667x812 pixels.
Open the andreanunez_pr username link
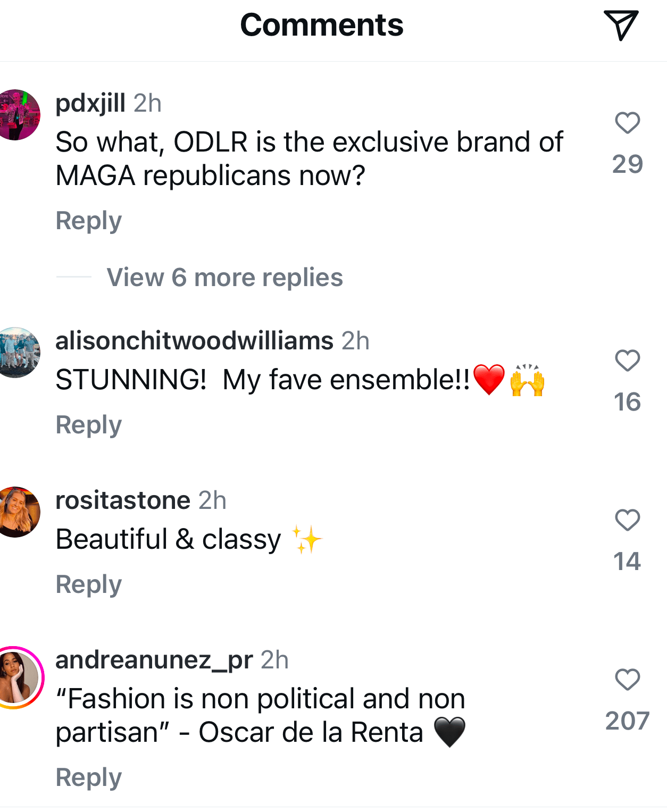pyautogui.click(x=154, y=660)
